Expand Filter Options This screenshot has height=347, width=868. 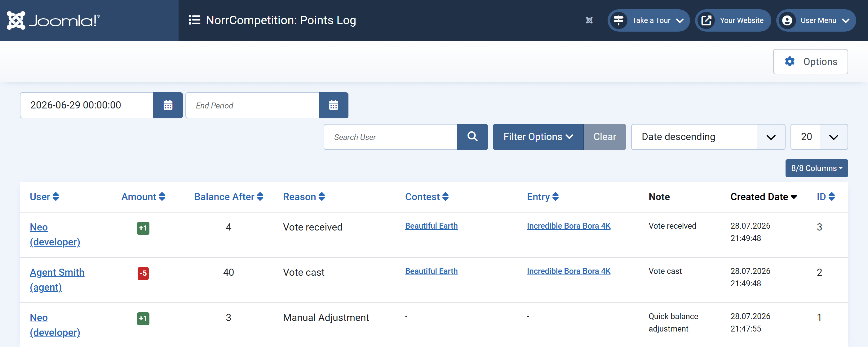(x=538, y=137)
